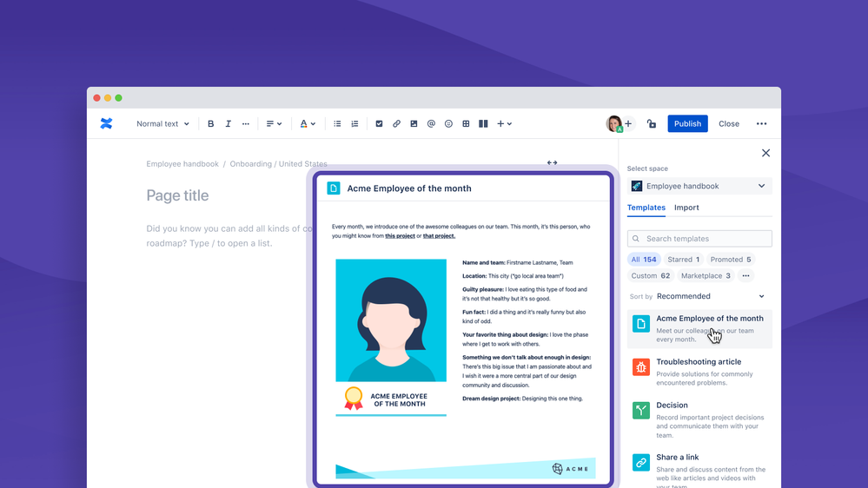
Task: Click the page icon in the preview header
Action: [334, 188]
